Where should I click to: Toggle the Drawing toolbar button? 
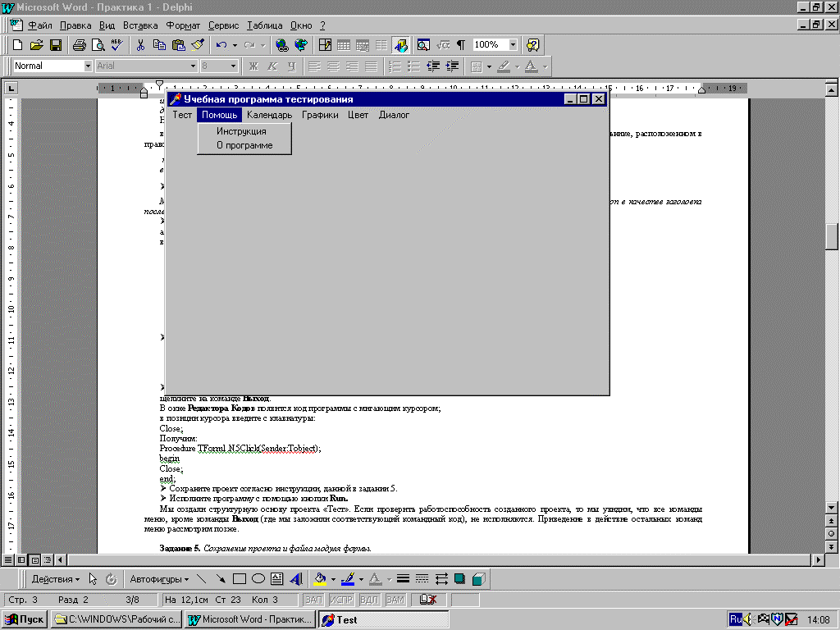tap(400, 45)
